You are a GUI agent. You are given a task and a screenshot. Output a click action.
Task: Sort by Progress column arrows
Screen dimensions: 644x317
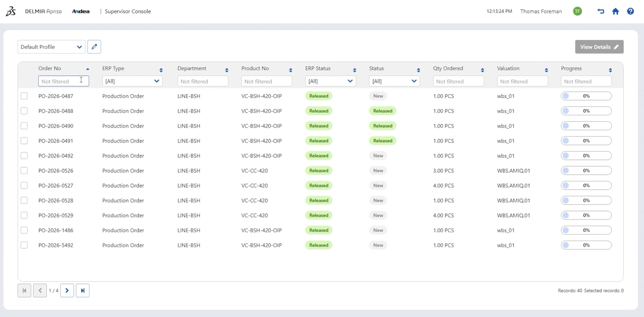[x=610, y=70]
